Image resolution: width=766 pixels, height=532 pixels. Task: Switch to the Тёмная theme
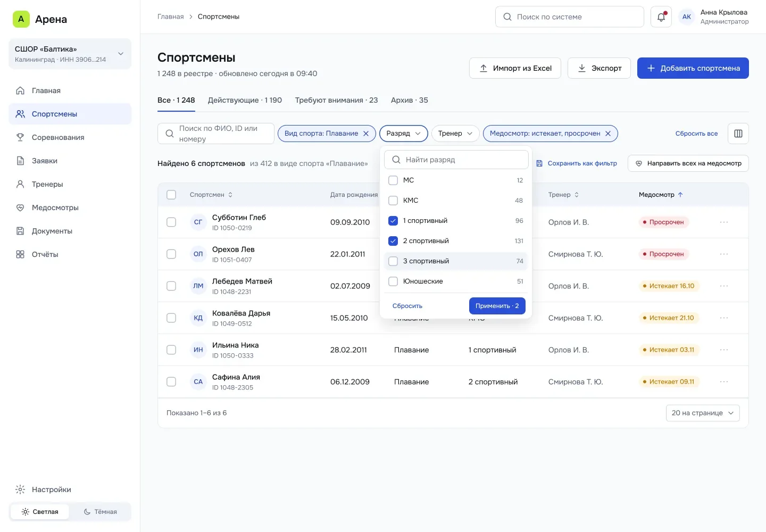pyautogui.click(x=101, y=512)
